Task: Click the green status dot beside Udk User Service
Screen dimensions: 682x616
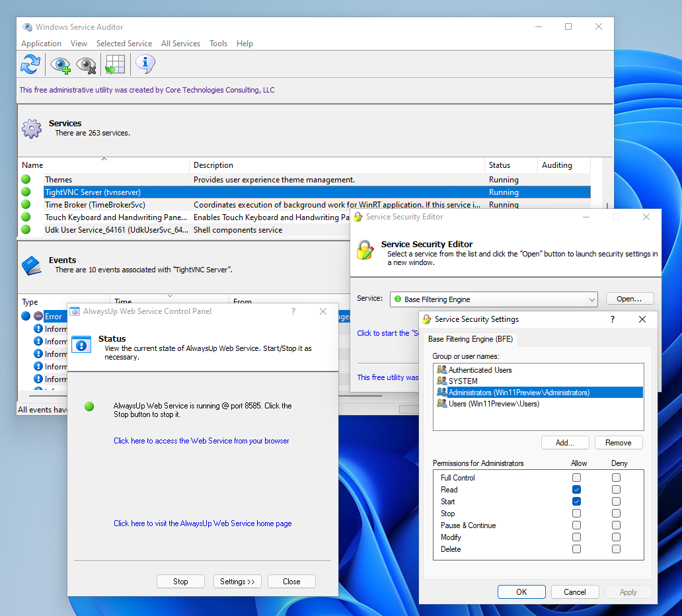Action: (x=26, y=230)
